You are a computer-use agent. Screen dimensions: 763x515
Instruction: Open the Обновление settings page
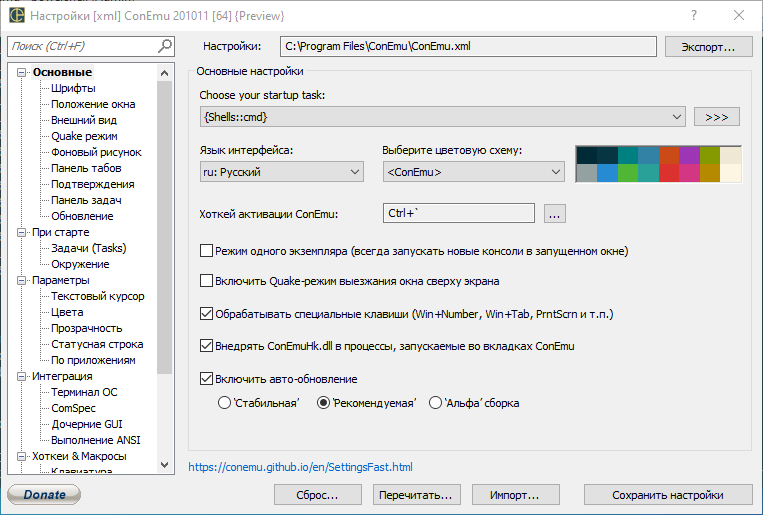82,216
